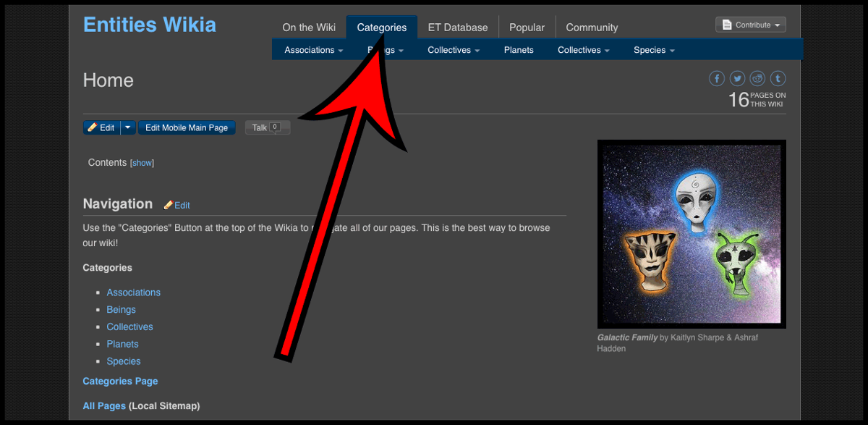The height and width of the screenshot is (425, 868).
Task: Share this page on Tumblr
Action: tap(778, 78)
